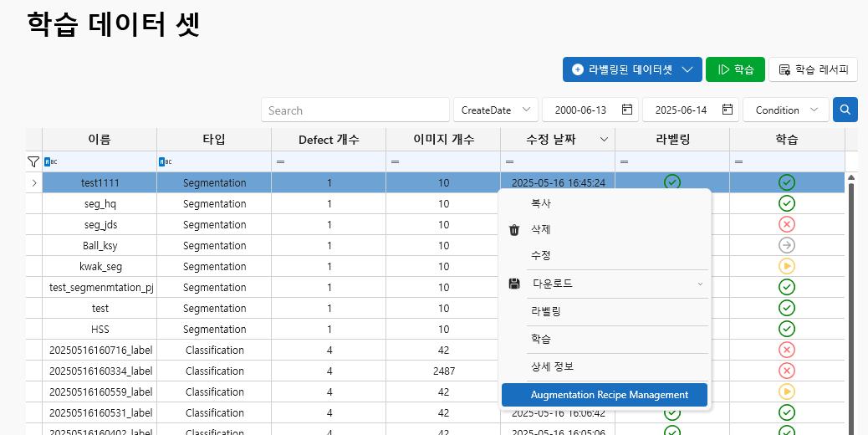Click red X training status for seg_jds
The width and height of the screenshot is (868, 435).
click(786, 224)
